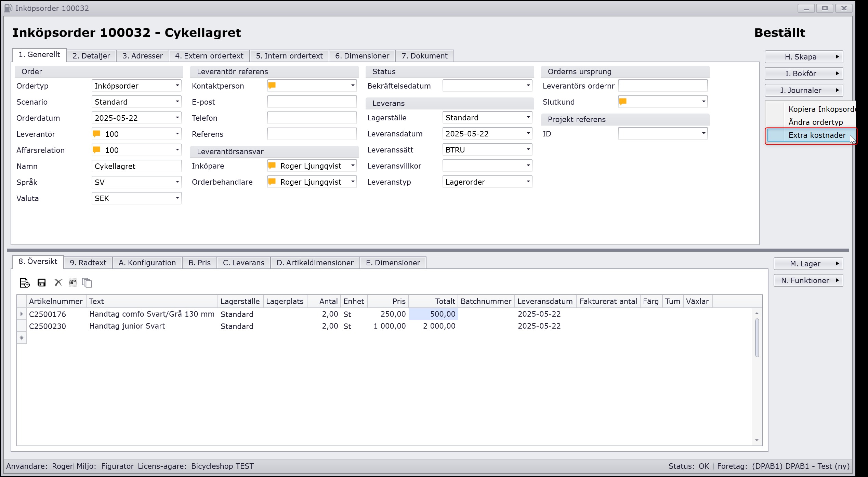Expand the Leveranssätt BTRU dropdown
Image resolution: width=868 pixels, height=477 pixels.
(528, 149)
